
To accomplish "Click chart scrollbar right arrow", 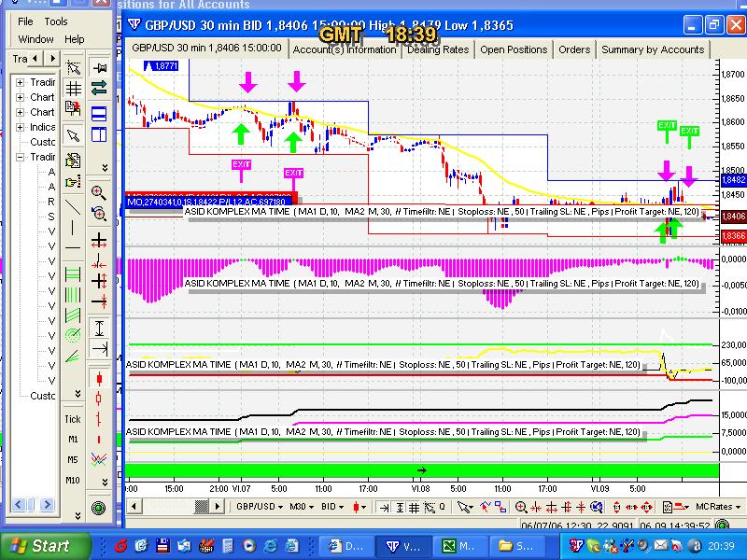I will click(x=218, y=506).
